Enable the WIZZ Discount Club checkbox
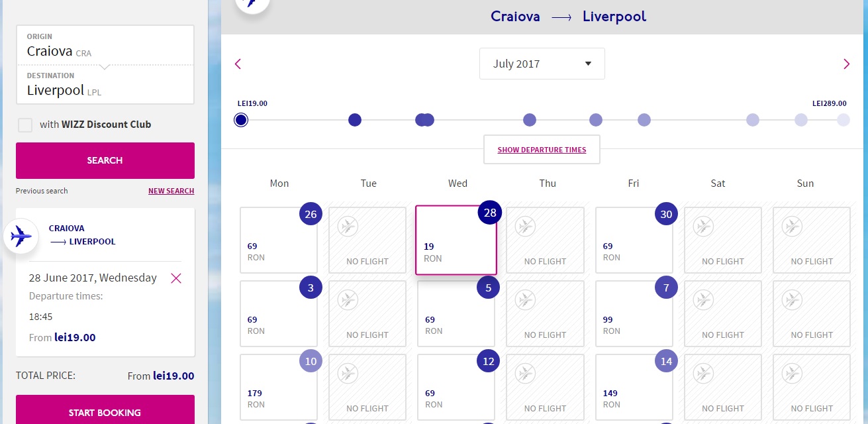868x424 pixels. pos(25,125)
